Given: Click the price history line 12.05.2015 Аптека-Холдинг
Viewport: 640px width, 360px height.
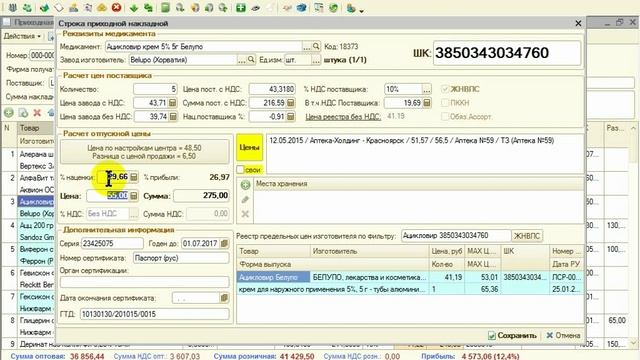Looking at the screenshot, I should tap(411, 141).
